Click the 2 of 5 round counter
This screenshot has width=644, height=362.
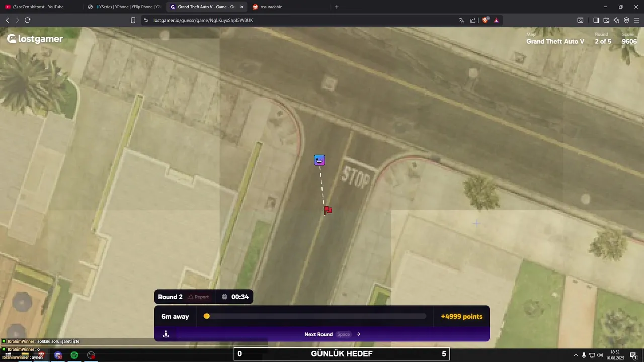(603, 41)
